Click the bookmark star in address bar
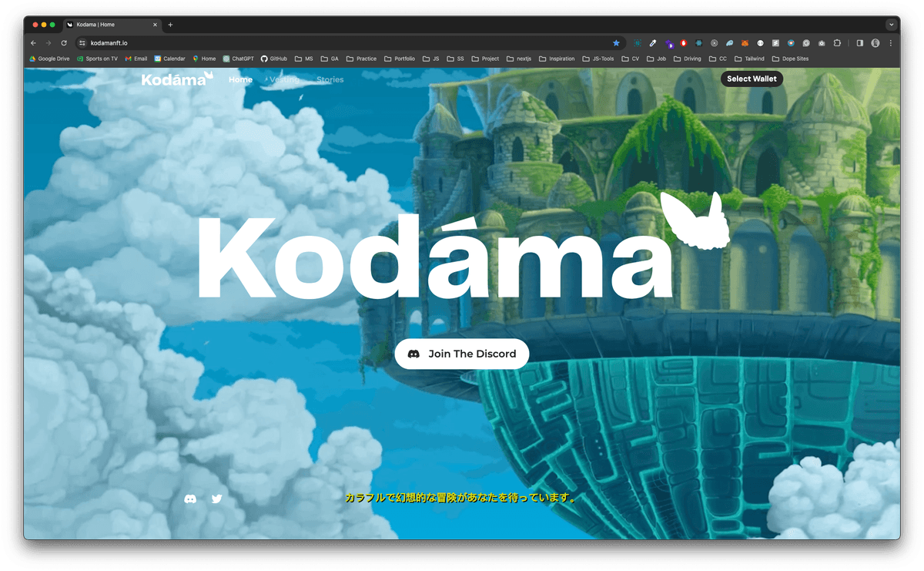924x571 pixels. [616, 43]
